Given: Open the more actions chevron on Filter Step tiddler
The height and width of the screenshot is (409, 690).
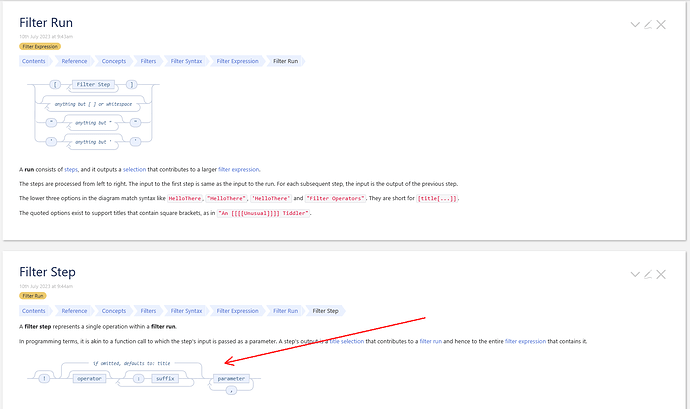Looking at the screenshot, I should (x=635, y=274).
